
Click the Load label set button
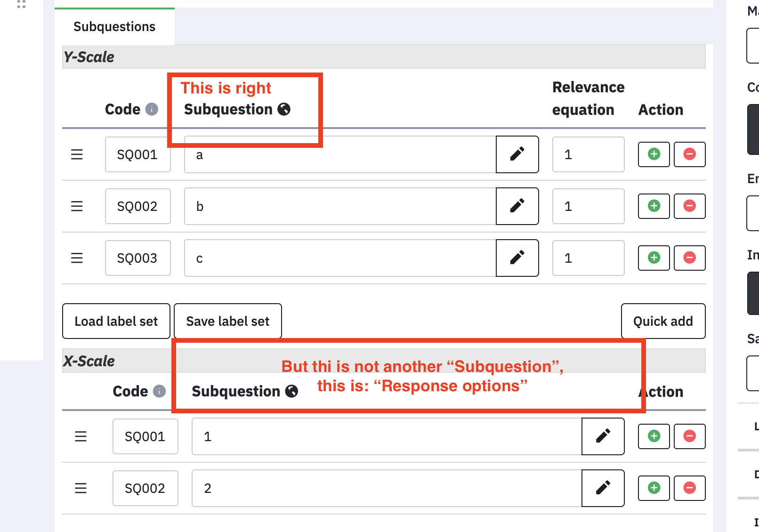pos(116,321)
